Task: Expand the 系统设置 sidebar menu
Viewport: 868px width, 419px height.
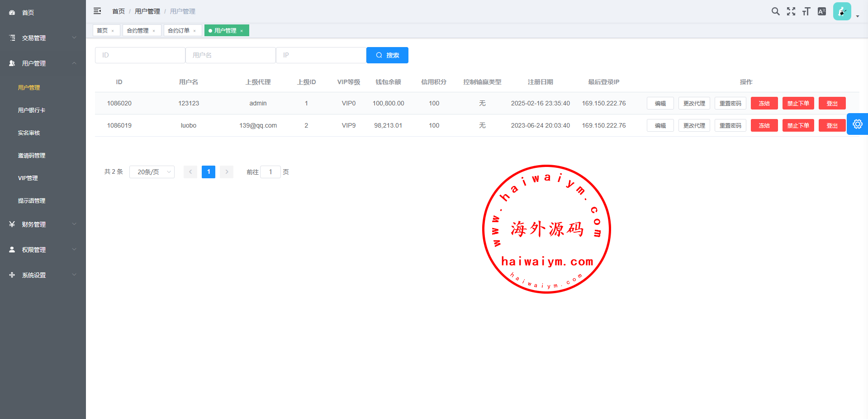Action: click(x=43, y=275)
